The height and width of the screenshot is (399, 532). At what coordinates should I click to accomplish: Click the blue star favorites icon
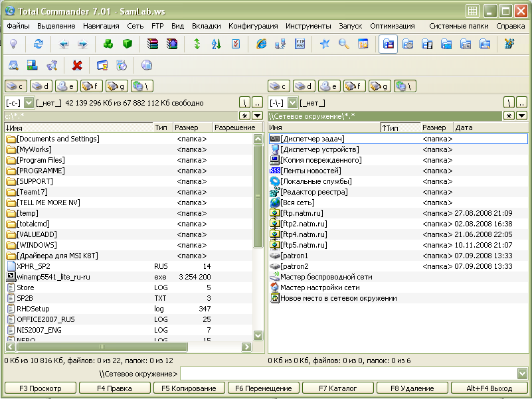(x=325, y=44)
